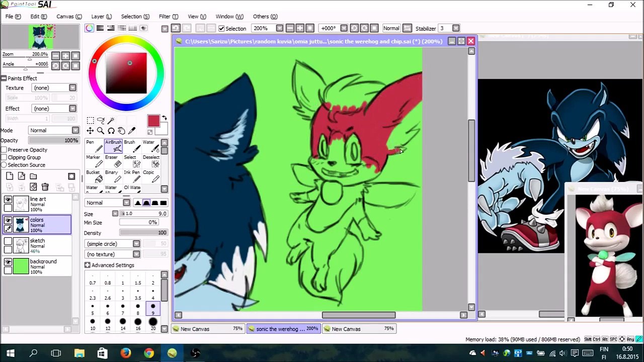Screen dimensions: 644x362
Task: Switch to first New Canvas 75% tab
Action: click(208, 329)
